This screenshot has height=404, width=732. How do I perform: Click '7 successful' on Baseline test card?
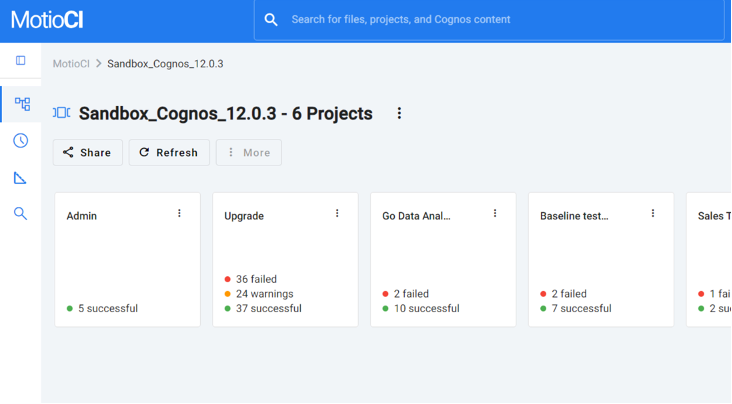[x=581, y=308]
